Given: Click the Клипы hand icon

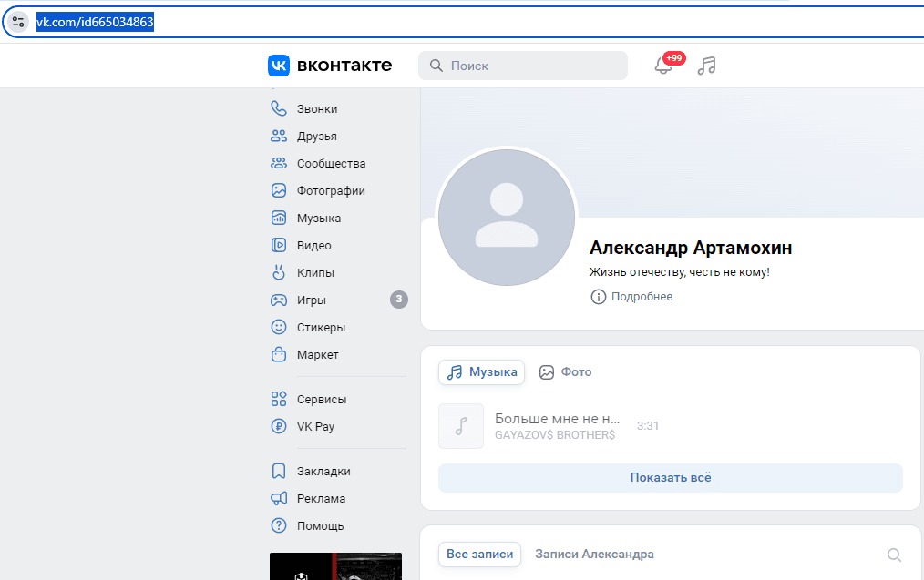Looking at the screenshot, I should 279,272.
